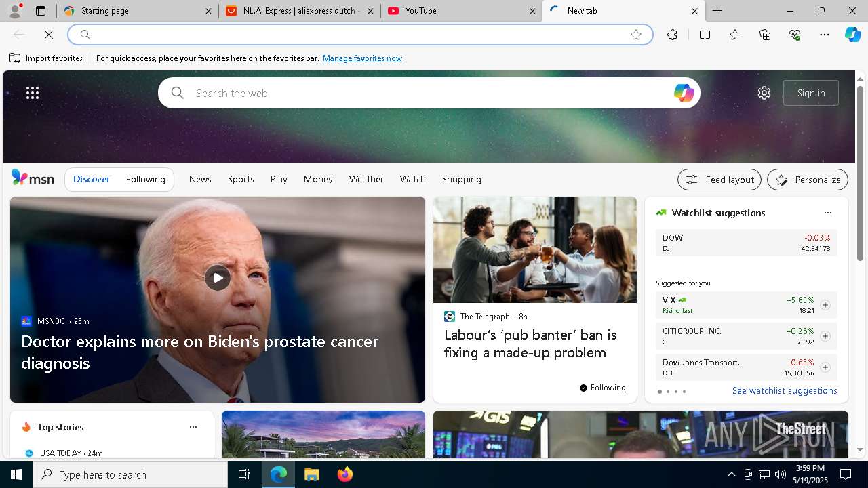Show hidden system tray icons

point(731,474)
